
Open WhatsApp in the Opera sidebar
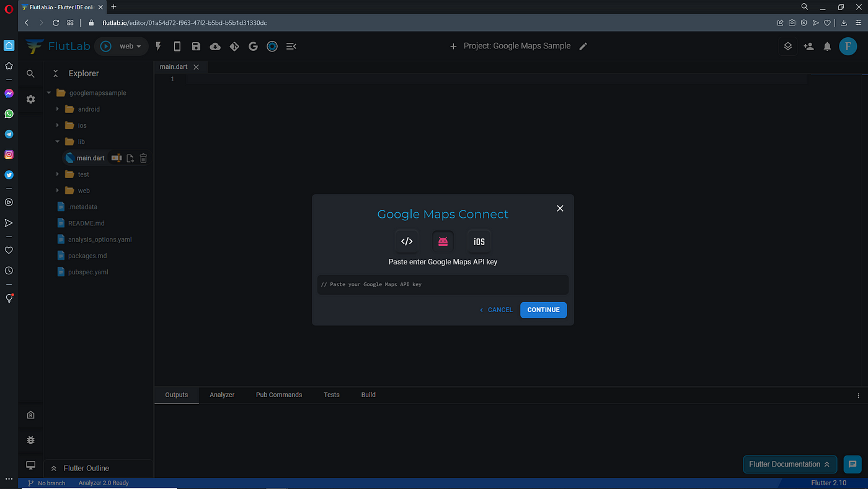(9, 114)
